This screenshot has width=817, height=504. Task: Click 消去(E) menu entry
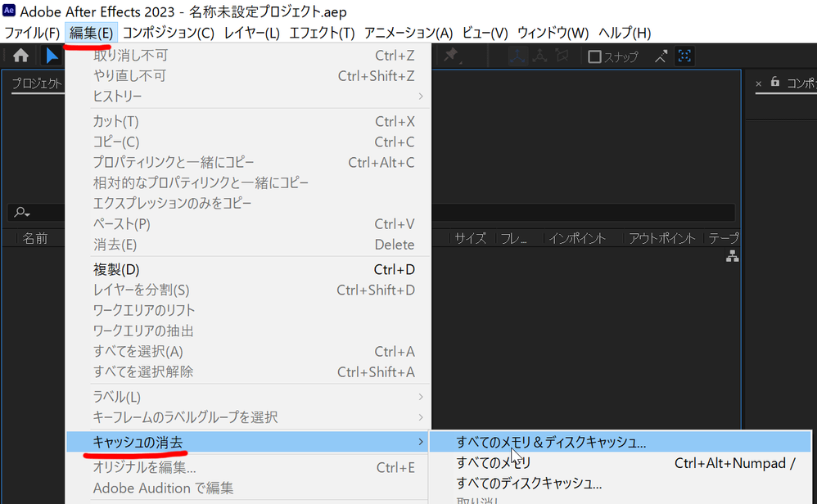(x=249, y=244)
